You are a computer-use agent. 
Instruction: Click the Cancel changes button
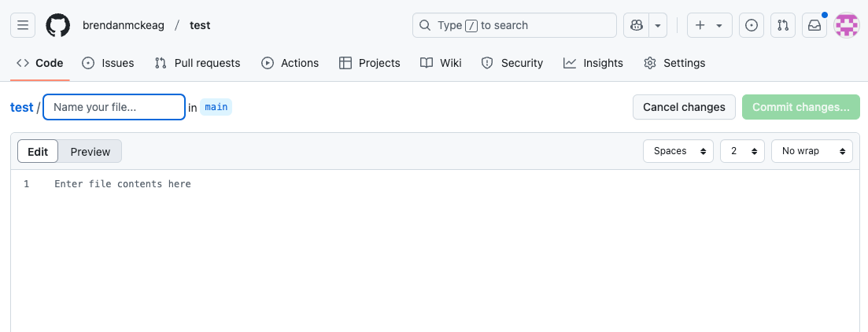[684, 107]
